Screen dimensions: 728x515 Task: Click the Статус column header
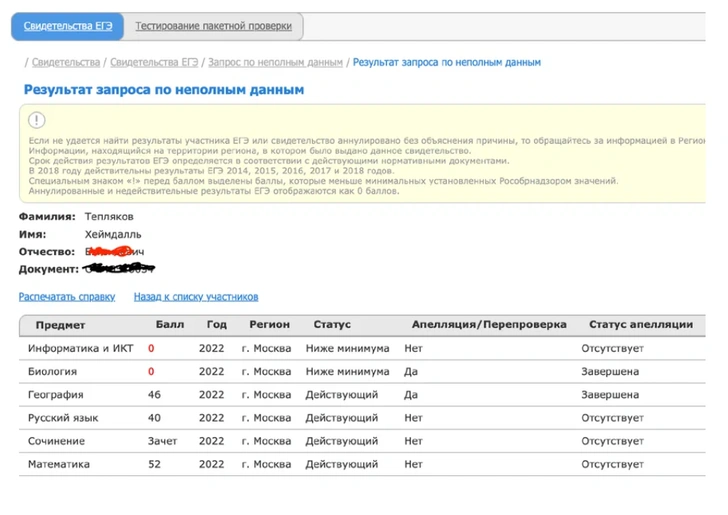332,325
